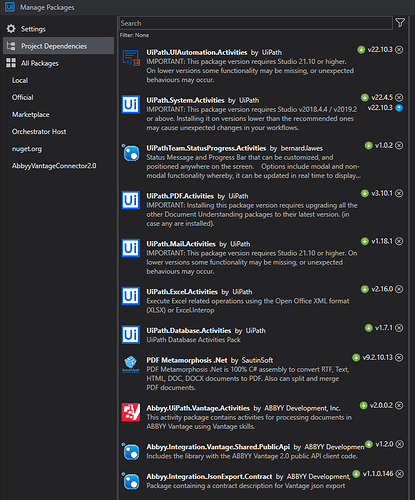The image size is (415, 500).
Task: Select the UiPath.Mail.Activities package title
Action: (181, 244)
